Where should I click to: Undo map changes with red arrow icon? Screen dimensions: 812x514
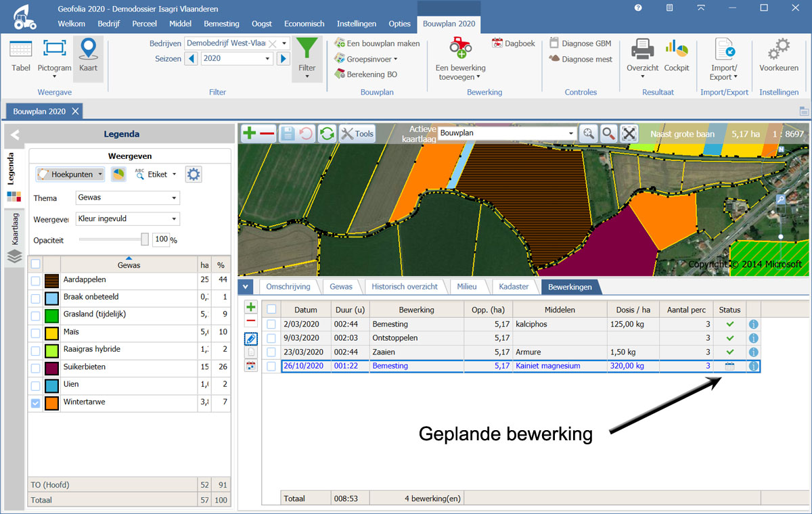click(306, 133)
